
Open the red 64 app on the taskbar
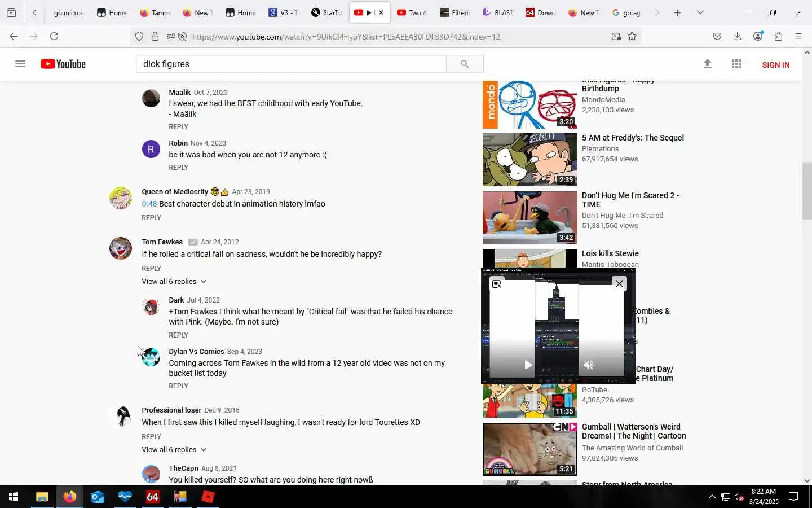point(152,497)
